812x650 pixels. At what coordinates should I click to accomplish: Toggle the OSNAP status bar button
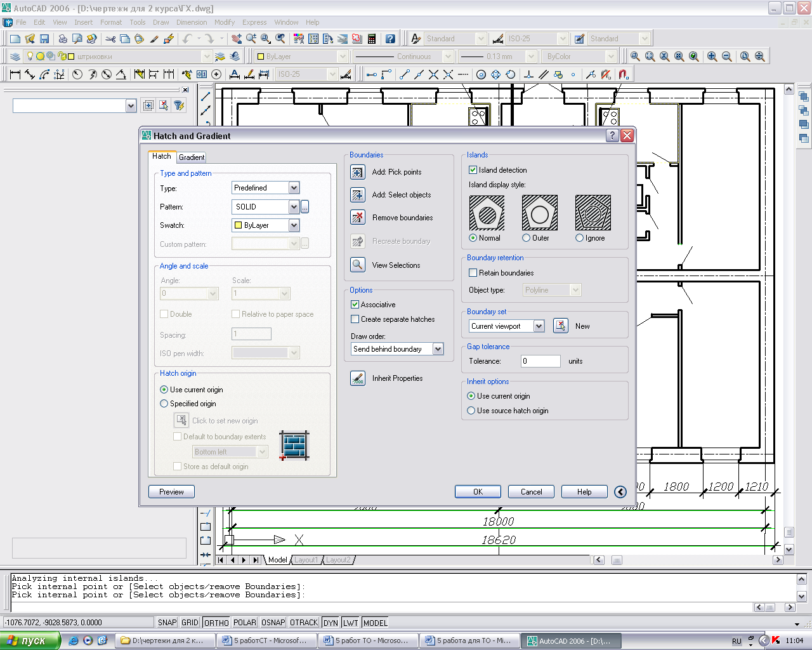pos(273,623)
